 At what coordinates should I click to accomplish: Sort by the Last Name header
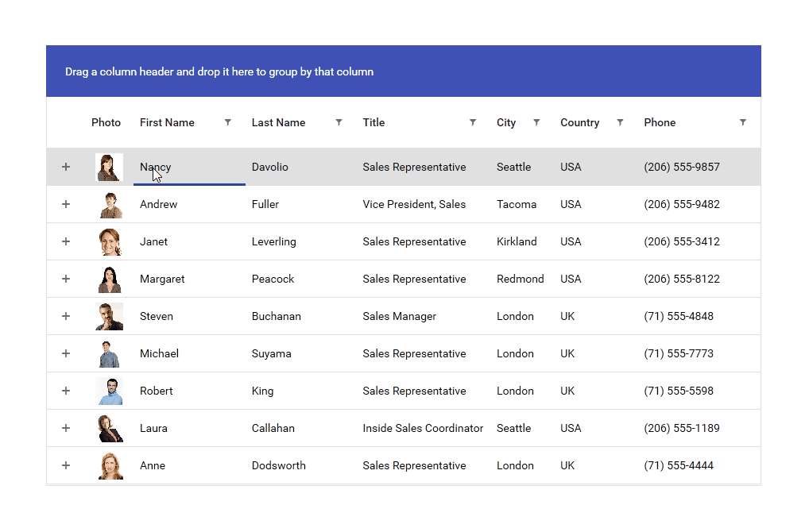(x=278, y=121)
